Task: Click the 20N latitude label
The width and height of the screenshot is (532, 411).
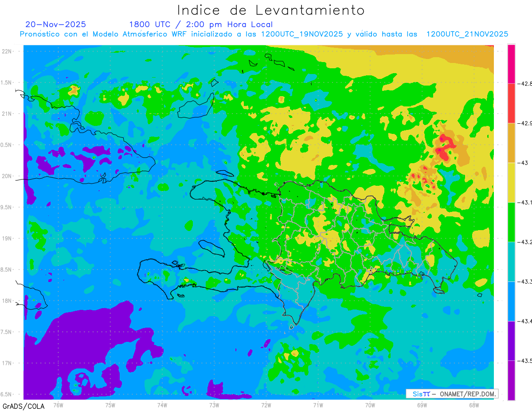Action: (7, 176)
